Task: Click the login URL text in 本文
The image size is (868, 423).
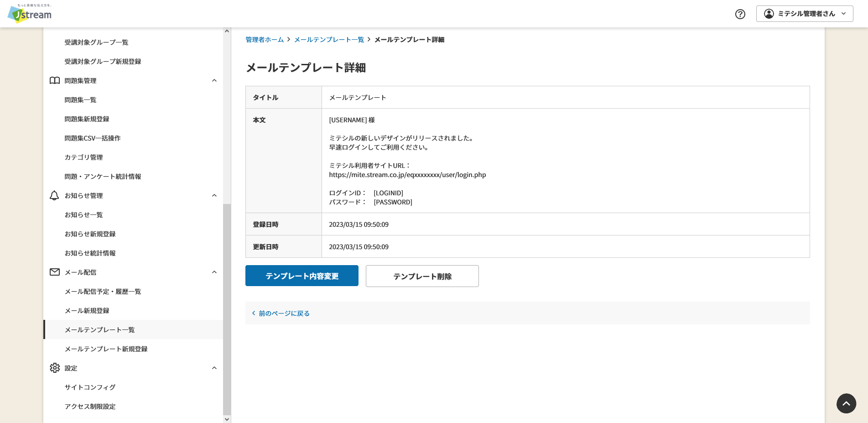Action: (x=407, y=175)
